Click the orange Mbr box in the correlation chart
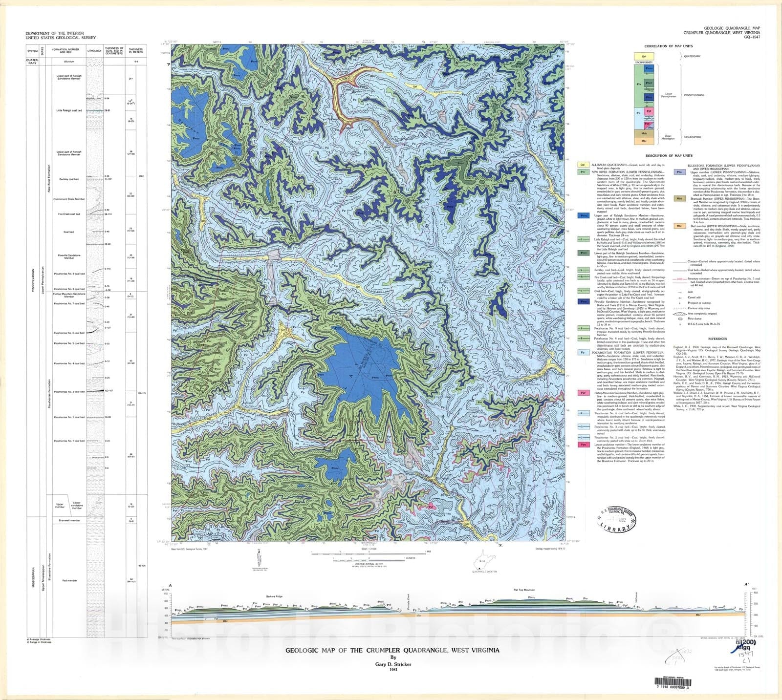This screenshot has height=700, width=782. tap(644, 141)
